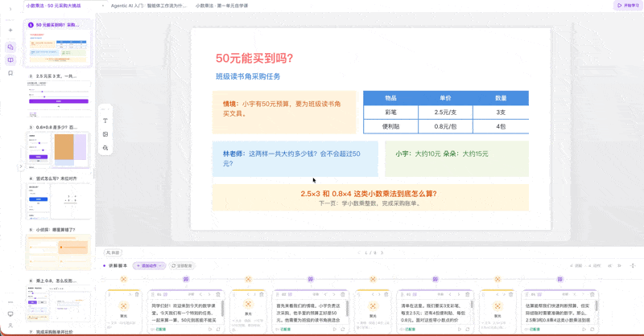
Task: Click the 全部配音 button
Action: 182,266
